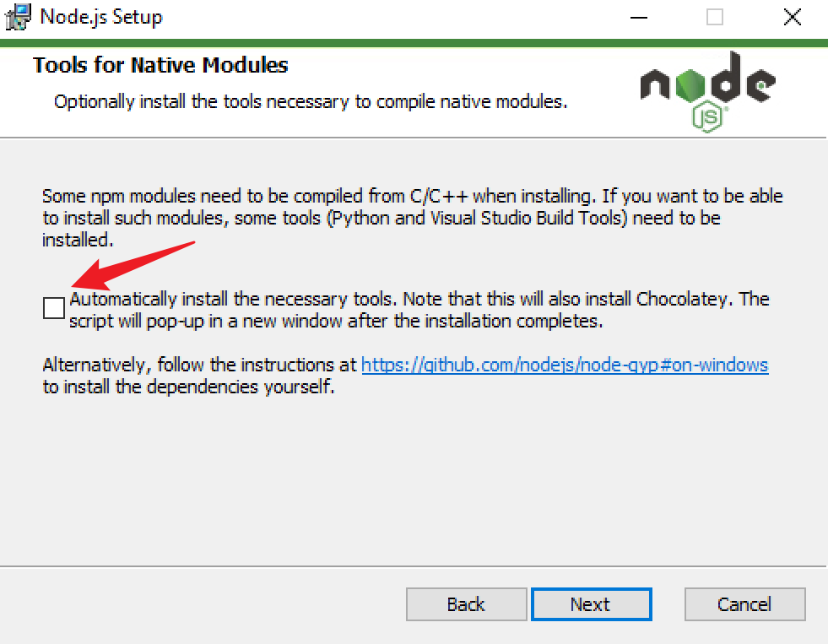Open the node-gyp GitHub instructions link
Image resolution: width=828 pixels, height=644 pixels.
click(565, 365)
